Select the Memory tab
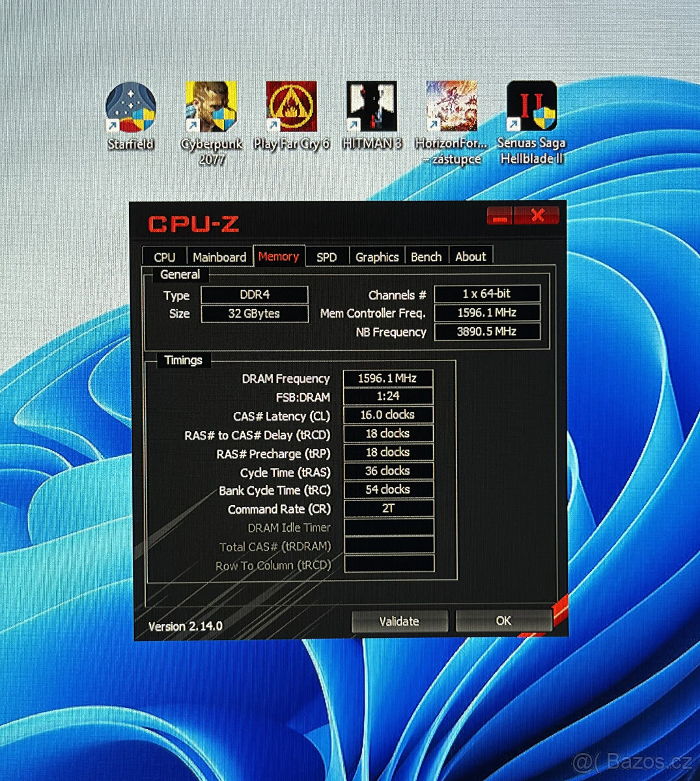 tap(279, 256)
